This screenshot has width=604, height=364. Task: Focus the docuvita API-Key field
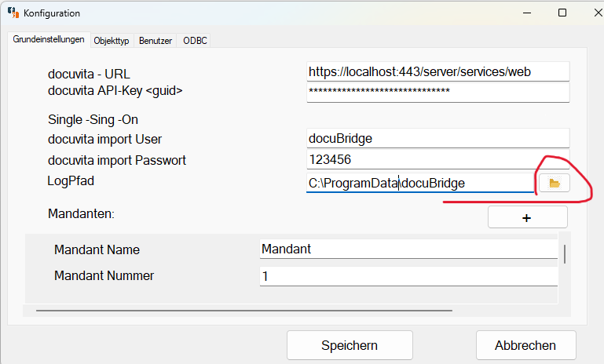(x=437, y=92)
